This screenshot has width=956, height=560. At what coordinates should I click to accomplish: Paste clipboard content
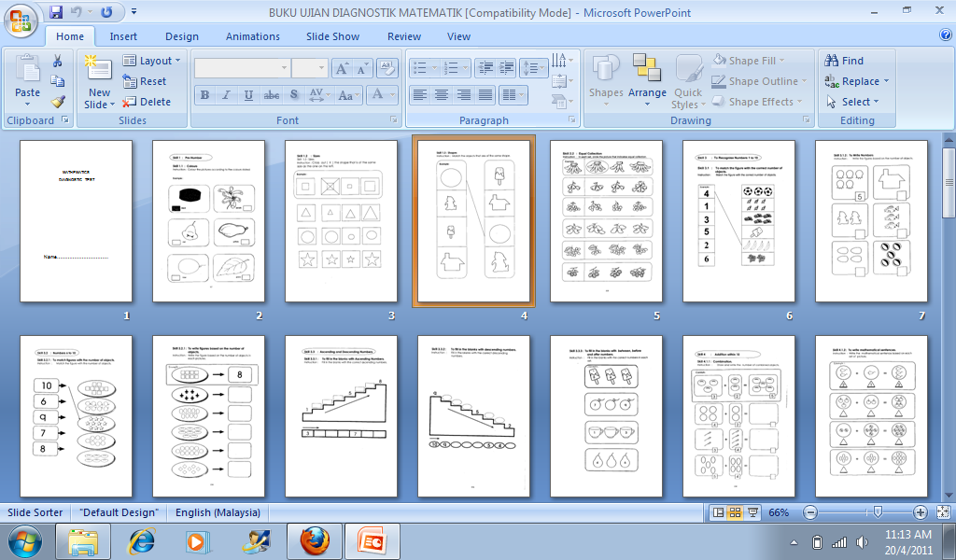coord(27,80)
